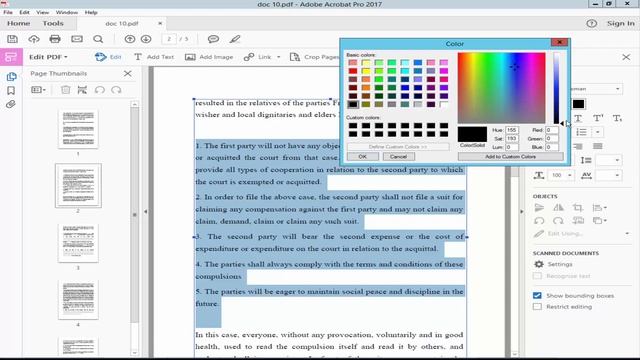This screenshot has width=640, height=360.
Task: Click the Edit PDF tool icon on left
Action: click(x=11, y=57)
